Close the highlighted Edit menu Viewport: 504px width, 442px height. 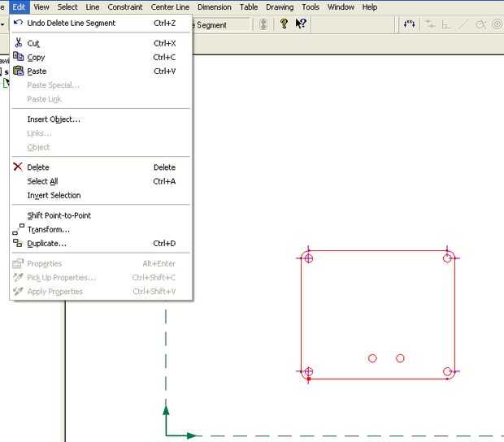(x=20, y=6)
